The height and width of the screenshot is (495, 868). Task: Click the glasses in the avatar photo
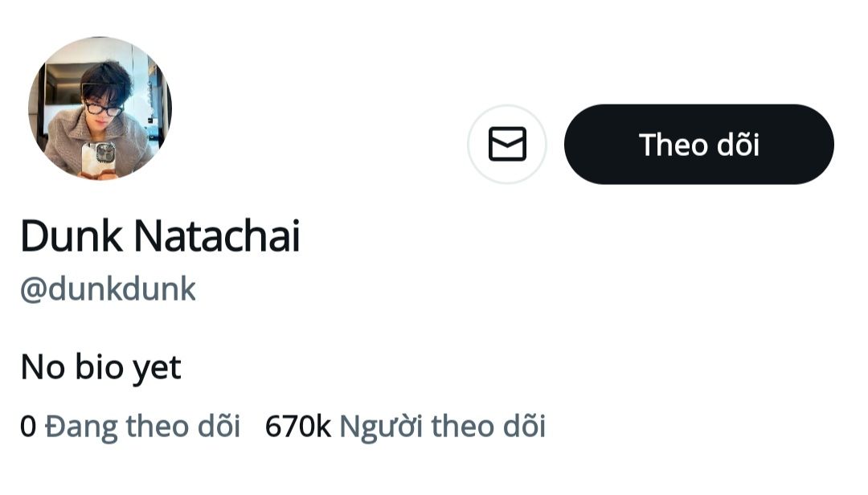click(x=104, y=108)
